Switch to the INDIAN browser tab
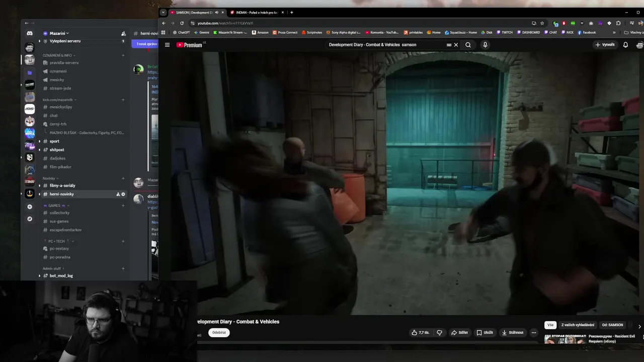This screenshot has width=644, height=362. pos(257,12)
